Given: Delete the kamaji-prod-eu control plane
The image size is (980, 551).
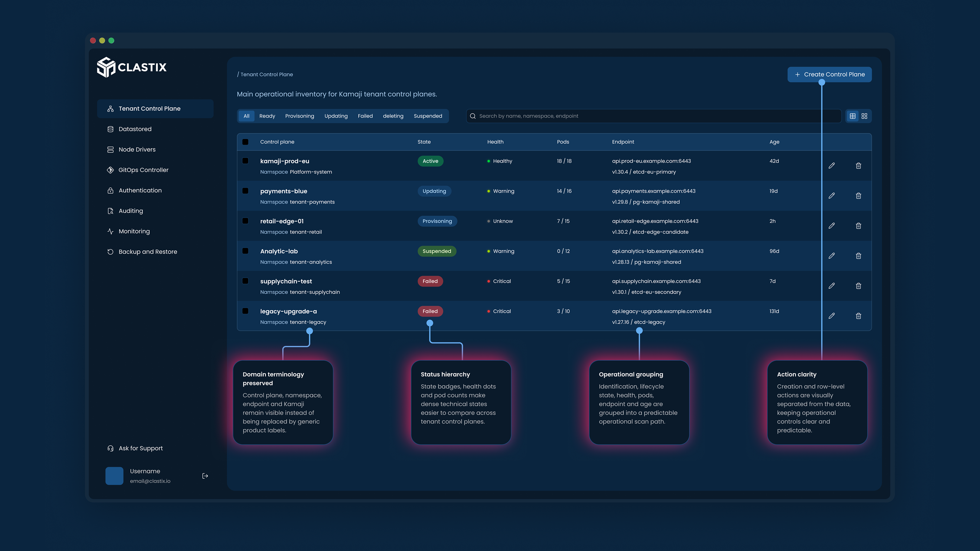Looking at the screenshot, I should coord(858,165).
